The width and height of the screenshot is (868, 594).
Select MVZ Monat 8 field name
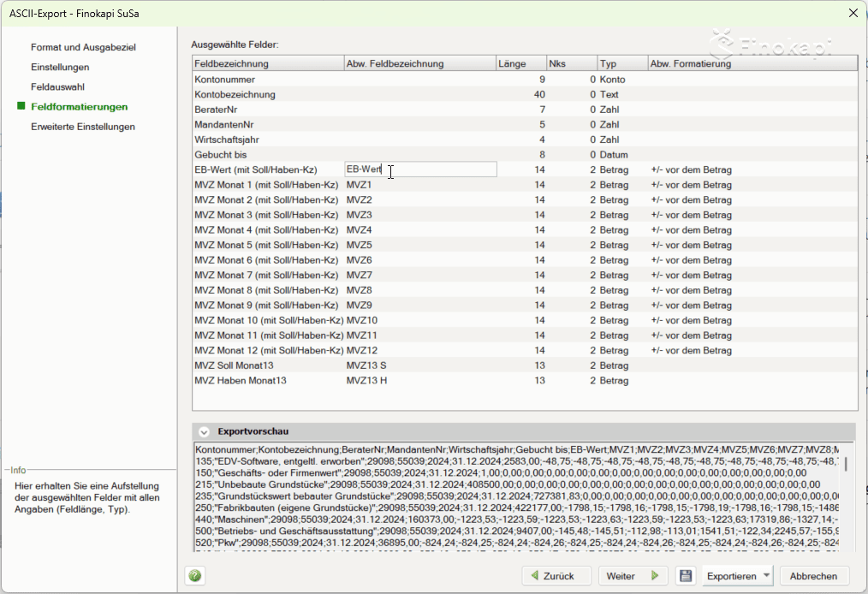266,290
